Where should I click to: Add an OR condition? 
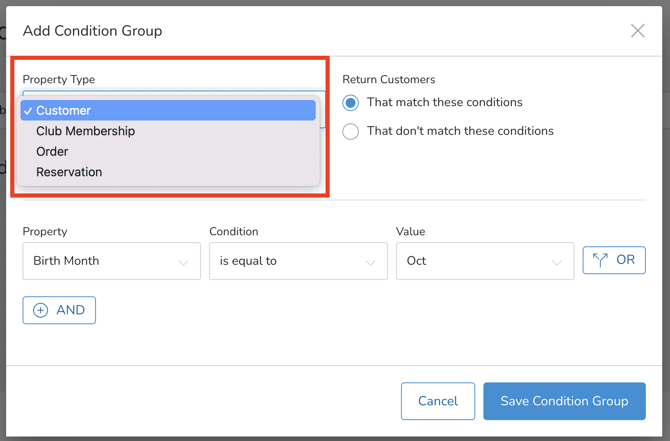pyautogui.click(x=614, y=260)
